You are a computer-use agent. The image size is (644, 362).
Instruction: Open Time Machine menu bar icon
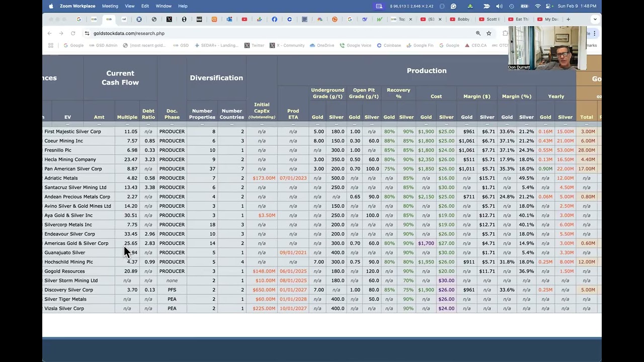click(x=512, y=6)
